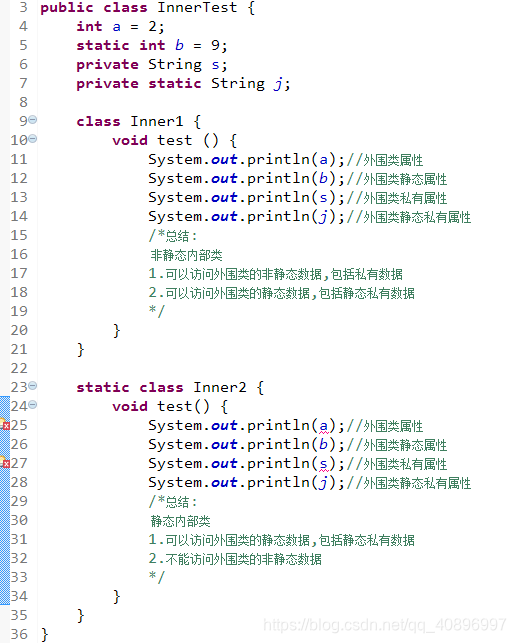
Task: Collapse the test method fold on line 24
Action: click(x=33, y=405)
